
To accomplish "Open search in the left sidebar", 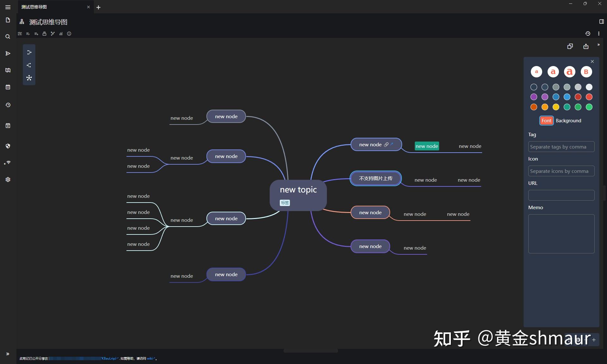I will point(8,37).
